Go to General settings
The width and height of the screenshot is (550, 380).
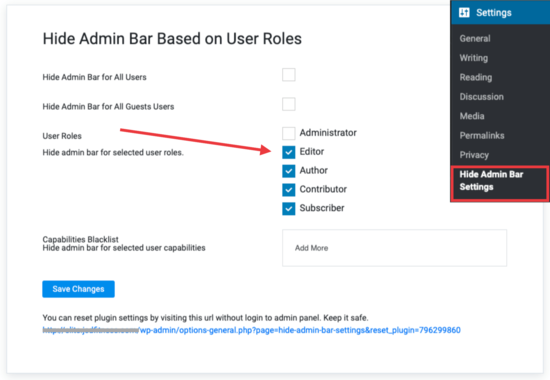475,39
